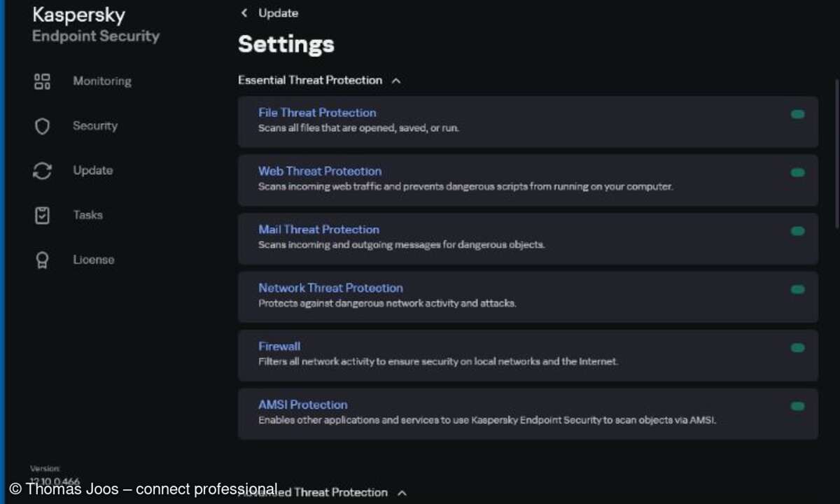Click the Update circular arrows icon
This screenshot has width=840, height=504.
42,171
